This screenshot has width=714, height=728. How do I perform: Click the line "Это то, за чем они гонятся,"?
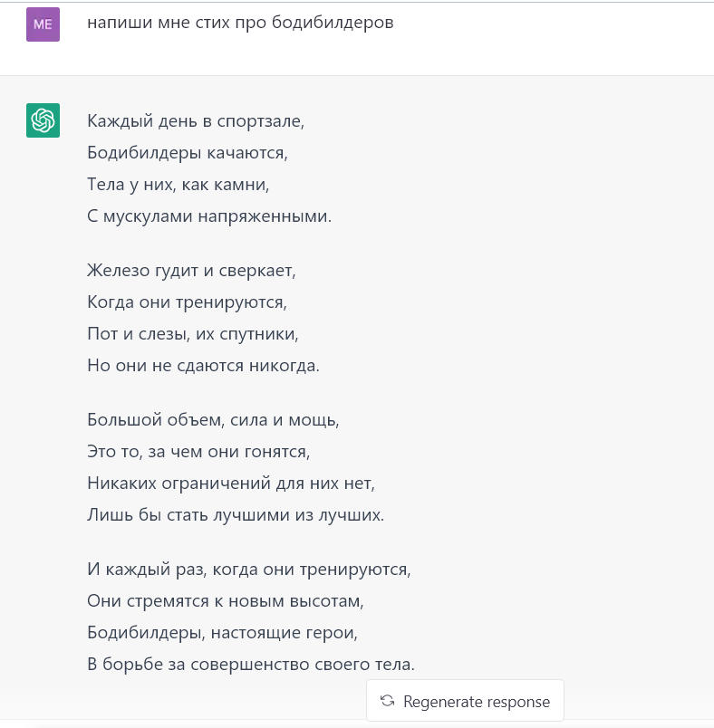tap(205, 451)
